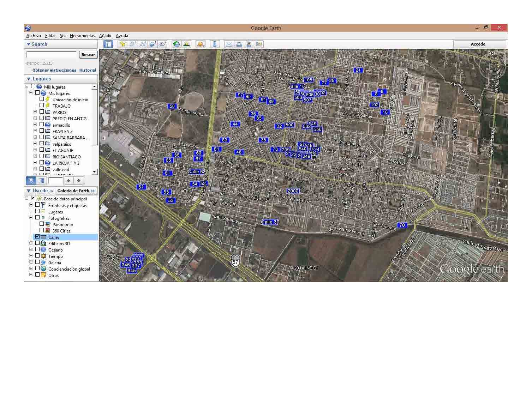Expand the Fronteras y etiquetas layer
This screenshot has height=411, width=532.
31,205
